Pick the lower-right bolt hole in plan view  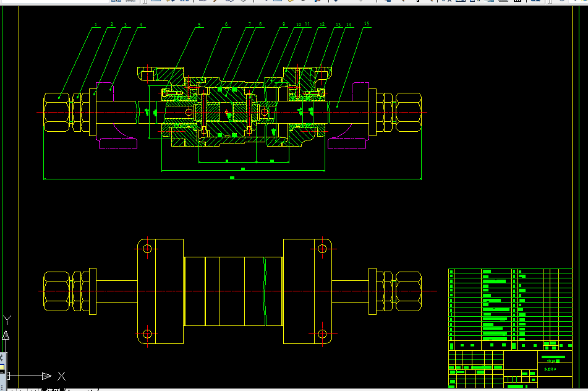point(322,333)
